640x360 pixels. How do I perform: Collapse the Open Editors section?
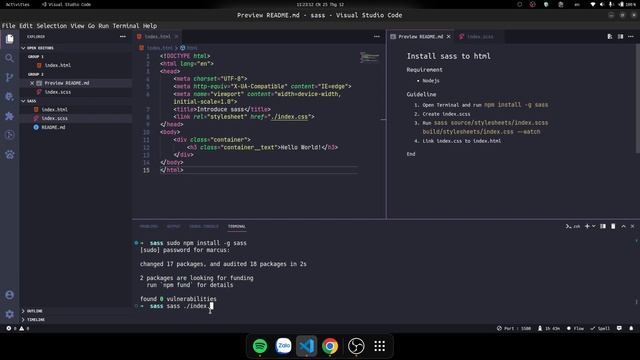coord(38,48)
